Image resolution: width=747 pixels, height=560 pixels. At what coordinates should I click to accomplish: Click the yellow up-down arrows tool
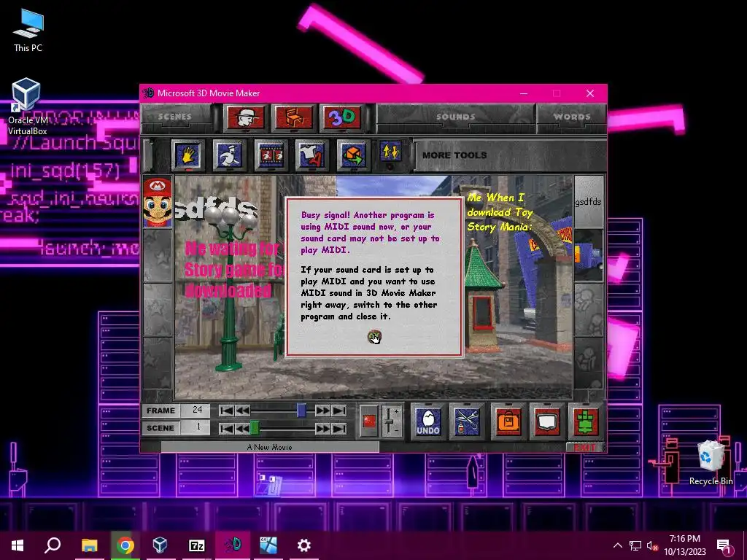pos(390,152)
